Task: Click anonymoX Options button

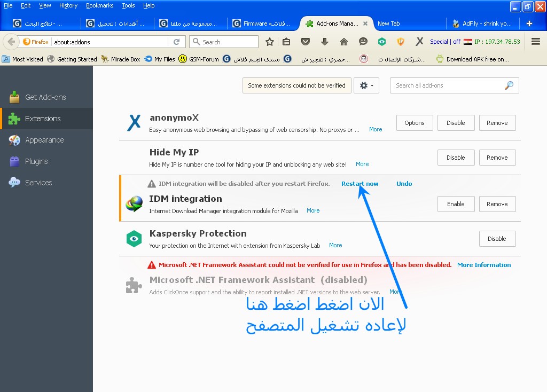Action: [x=415, y=123]
